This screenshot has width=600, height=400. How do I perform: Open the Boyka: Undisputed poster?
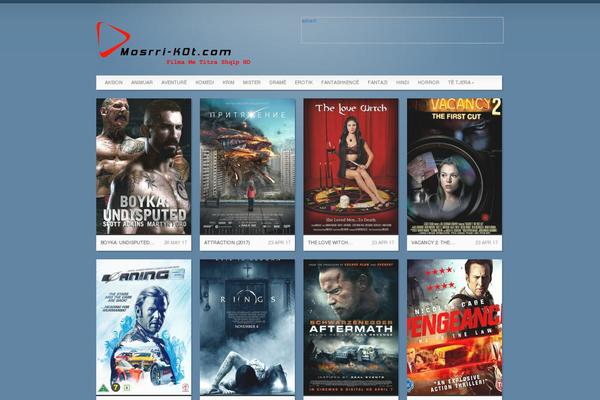pyautogui.click(x=143, y=167)
